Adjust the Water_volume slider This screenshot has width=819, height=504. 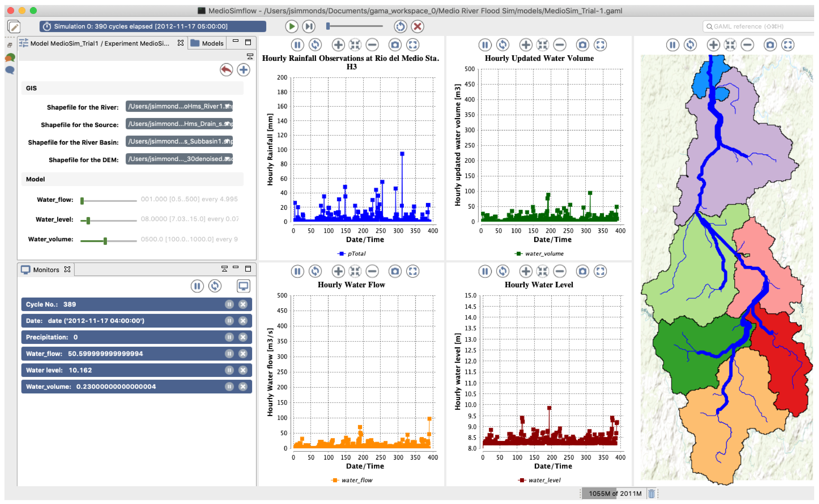click(105, 241)
